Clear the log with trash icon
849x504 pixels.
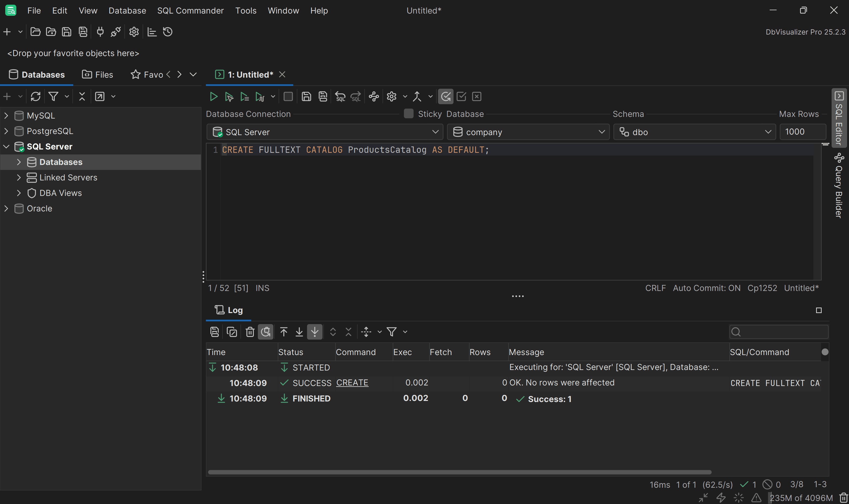click(x=250, y=332)
